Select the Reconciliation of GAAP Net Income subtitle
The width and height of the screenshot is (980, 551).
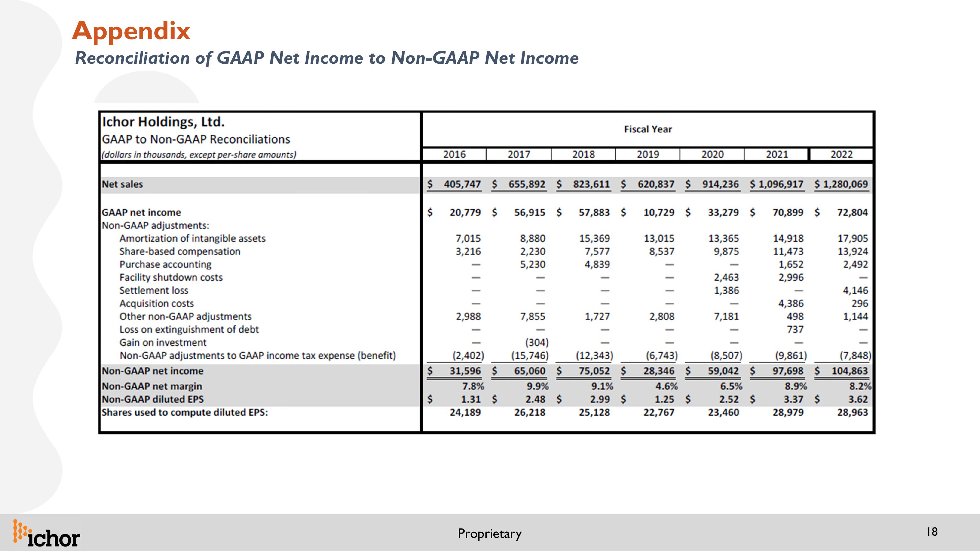click(x=327, y=58)
